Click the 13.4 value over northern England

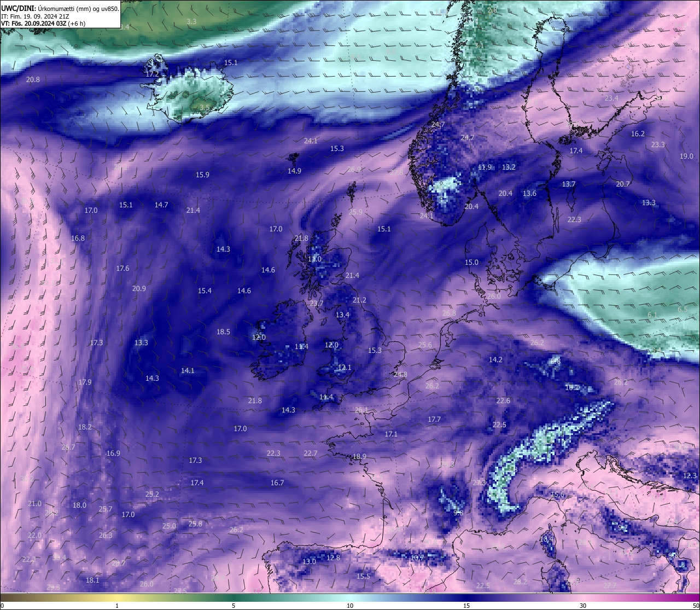coord(342,315)
